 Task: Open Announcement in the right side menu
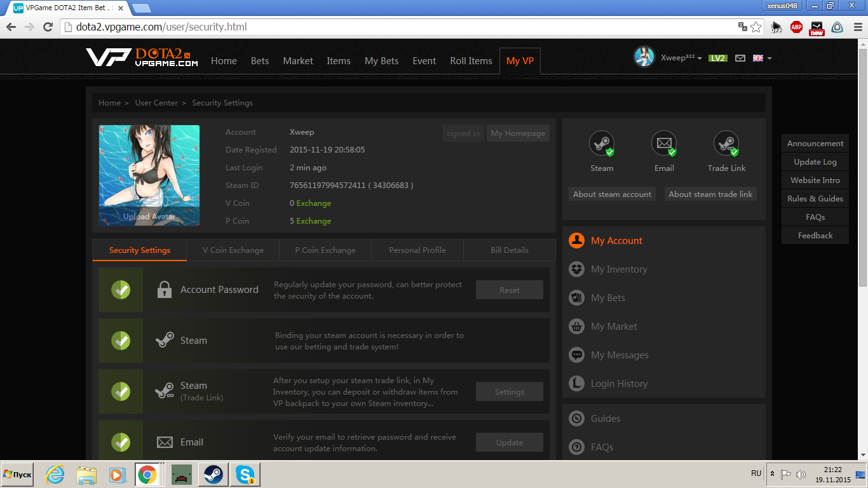click(x=815, y=144)
